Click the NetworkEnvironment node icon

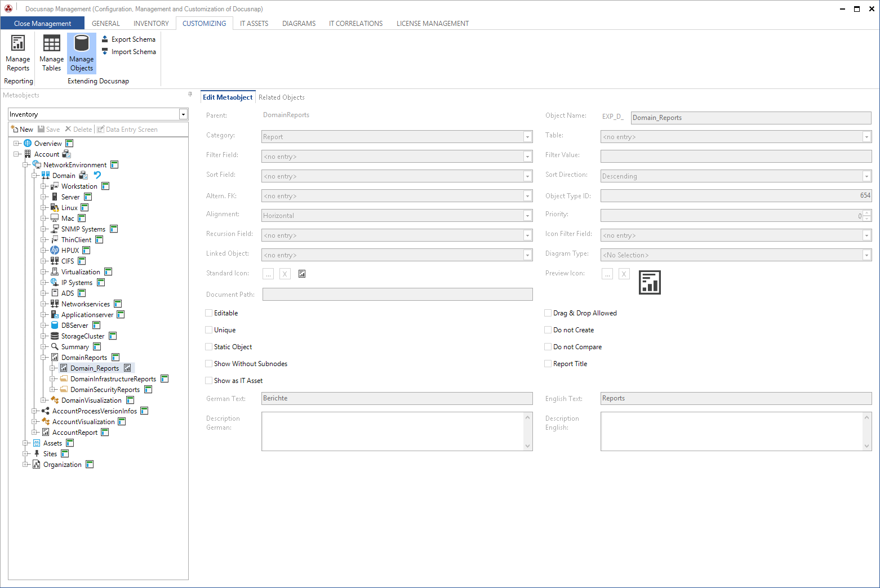click(x=37, y=164)
